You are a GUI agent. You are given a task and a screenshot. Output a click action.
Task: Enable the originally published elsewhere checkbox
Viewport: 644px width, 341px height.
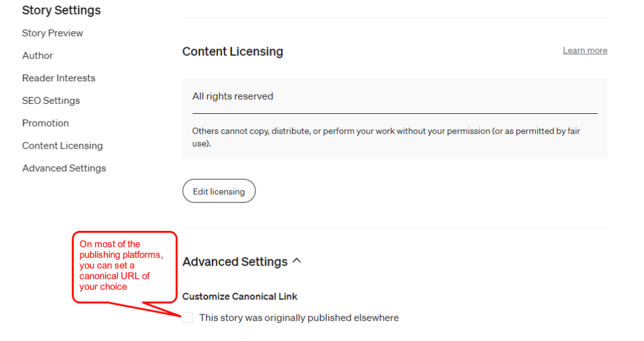188,318
